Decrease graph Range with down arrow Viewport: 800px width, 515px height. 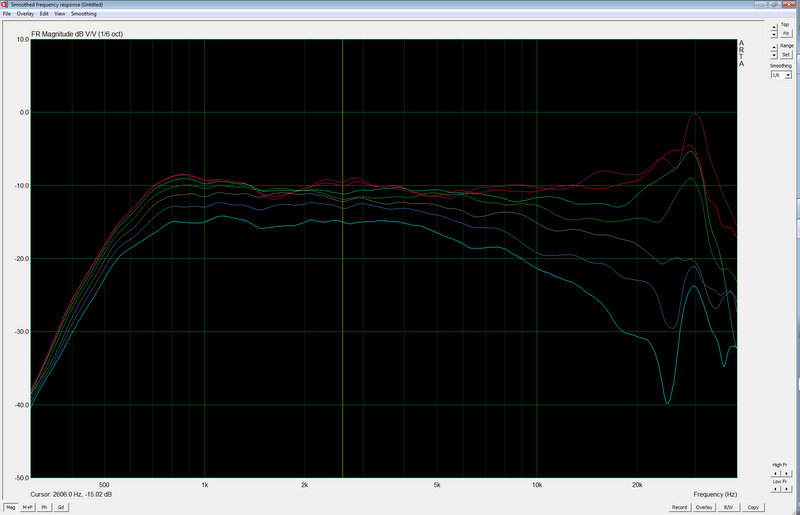(x=774, y=55)
